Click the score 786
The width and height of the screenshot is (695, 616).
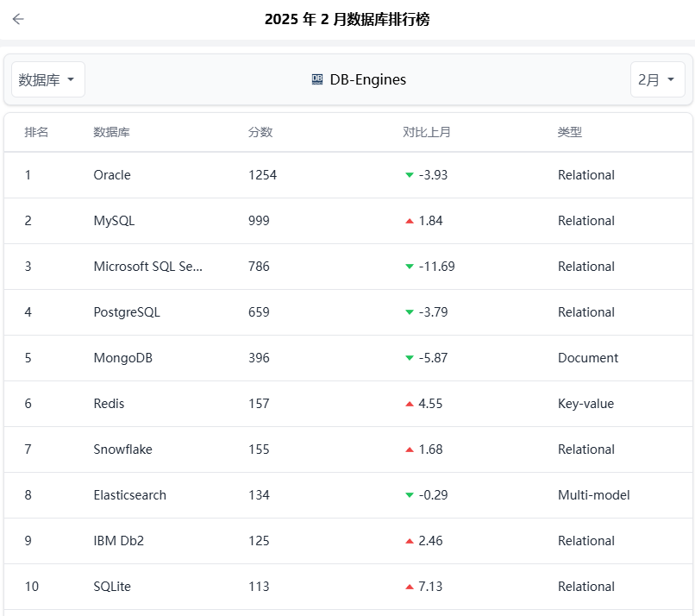click(x=259, y=267)
